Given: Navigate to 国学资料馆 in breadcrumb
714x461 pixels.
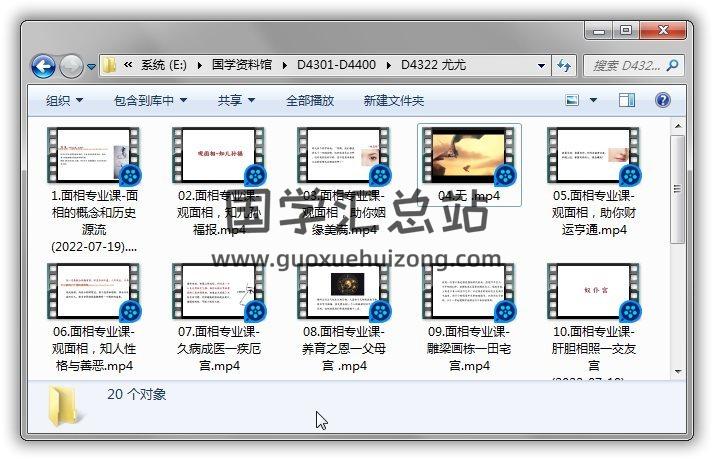Looking at the screenshot, I should 244,65.
